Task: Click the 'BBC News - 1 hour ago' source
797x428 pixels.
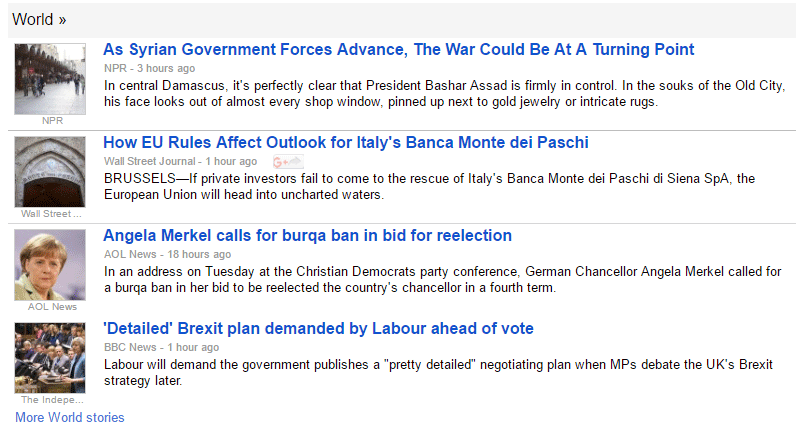Action: (x=161, y=347)
